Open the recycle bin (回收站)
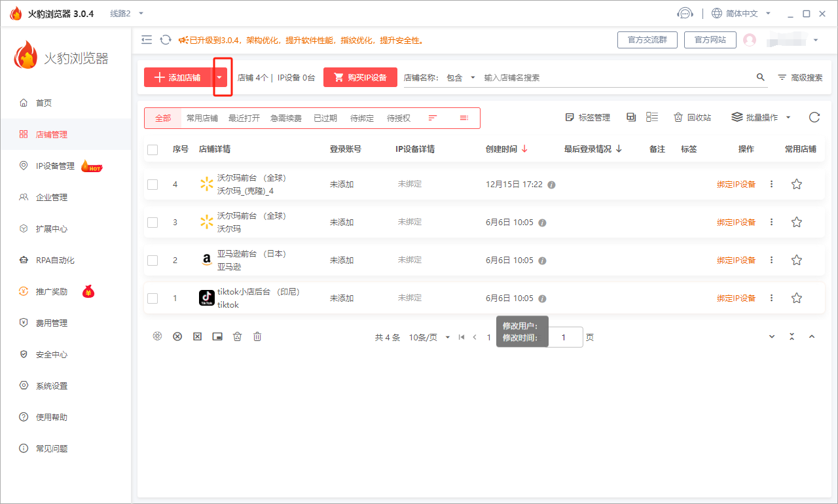838x504 pixels. pyautogui.click(x=692, y=118)
